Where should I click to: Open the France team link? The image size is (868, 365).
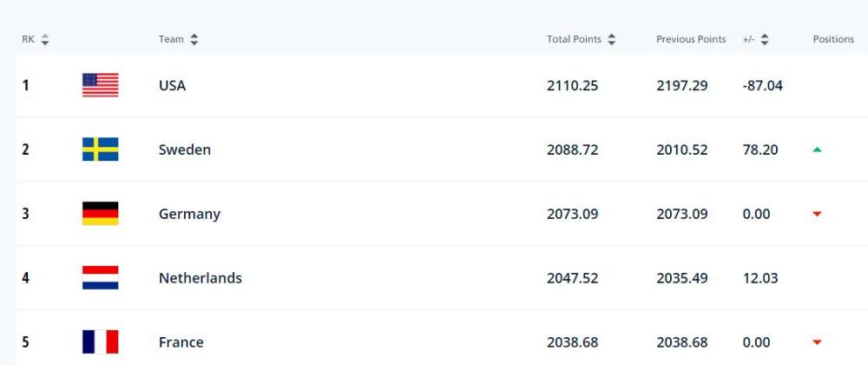pos(181,342)
